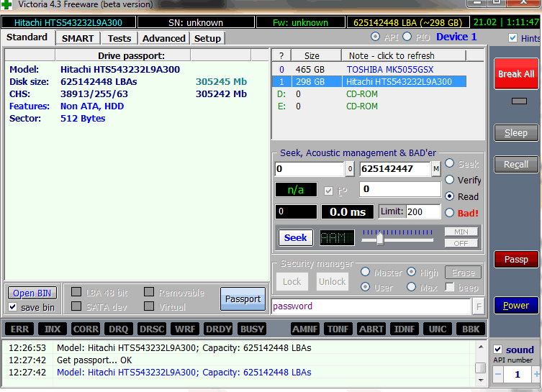Select the PIO mode radio button
Viewport: 542px width, 392px height.
click(x=407, y=37)
